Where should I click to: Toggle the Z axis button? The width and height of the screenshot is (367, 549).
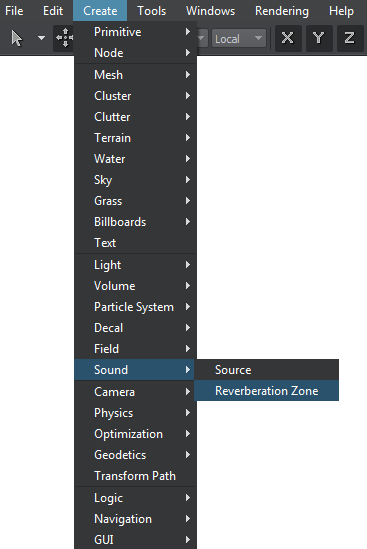pos(349,38)
